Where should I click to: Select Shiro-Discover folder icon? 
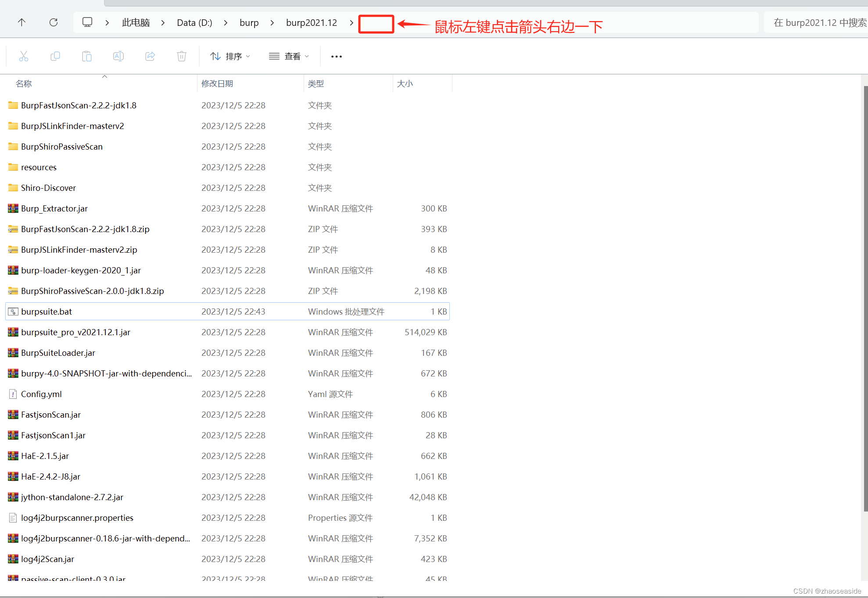[x=13, y=188]
